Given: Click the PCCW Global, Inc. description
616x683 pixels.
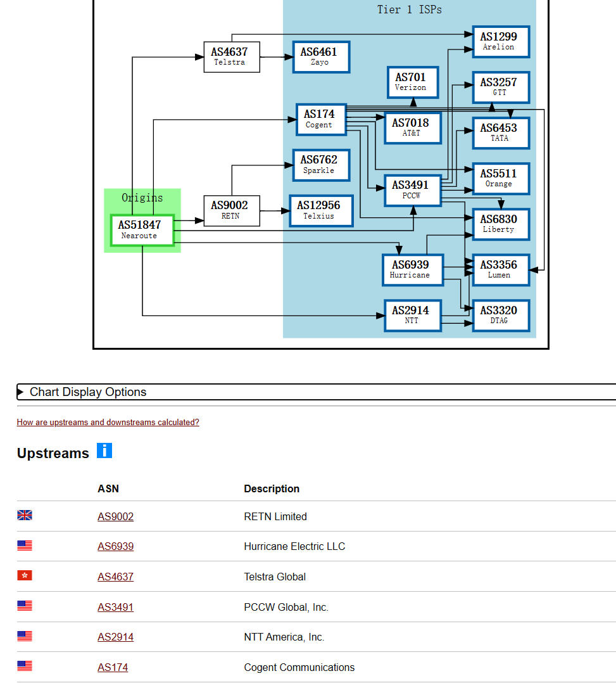Looking at the screenshot, I should click(x=286, y=607).
